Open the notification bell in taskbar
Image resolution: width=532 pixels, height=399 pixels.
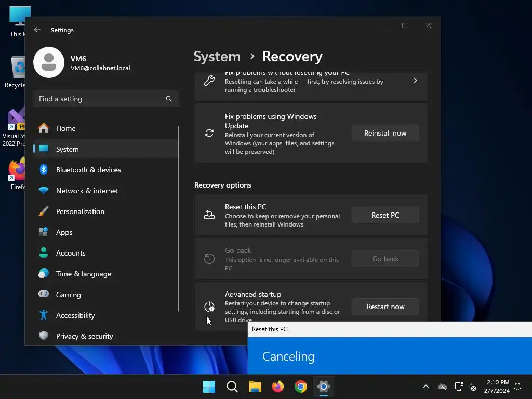(518, 387)
